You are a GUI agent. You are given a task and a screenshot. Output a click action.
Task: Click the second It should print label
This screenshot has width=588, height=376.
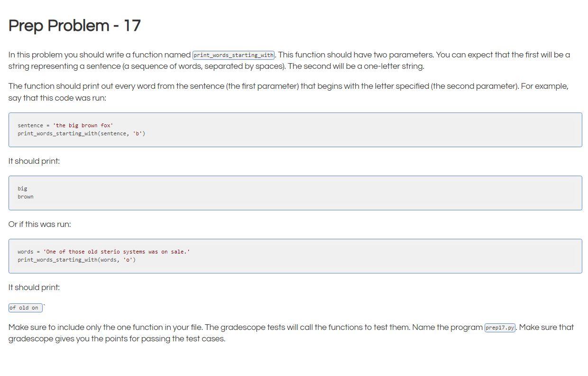coord(34,287)
